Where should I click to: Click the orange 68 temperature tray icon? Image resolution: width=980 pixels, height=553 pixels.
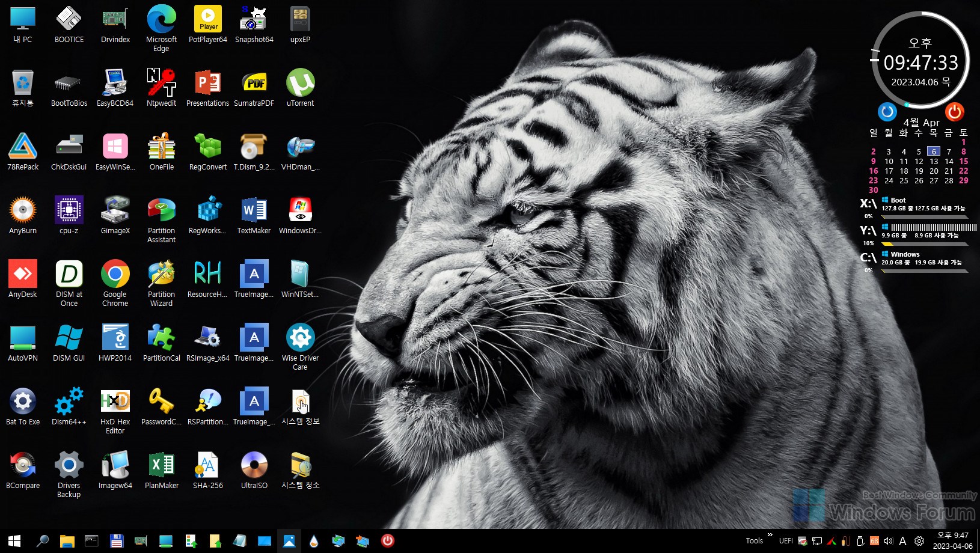tap(874, 541)
